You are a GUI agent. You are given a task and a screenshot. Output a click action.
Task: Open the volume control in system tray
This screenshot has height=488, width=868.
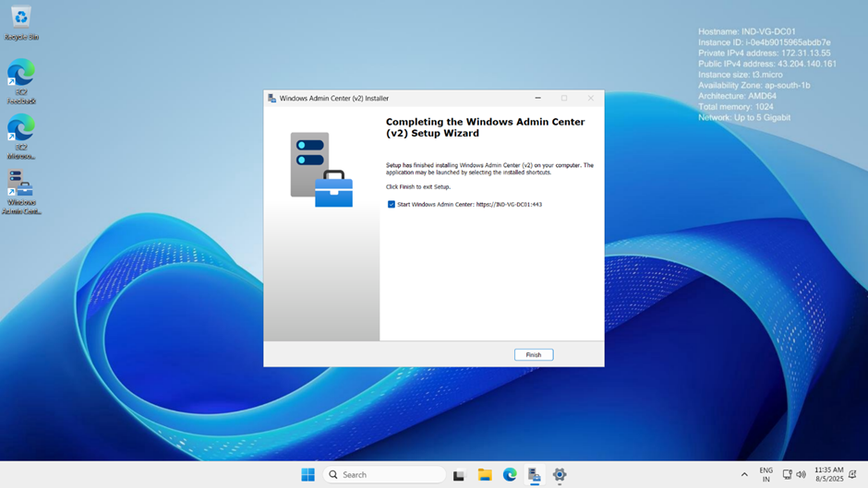pyautogui.click(x=801, y=475)
